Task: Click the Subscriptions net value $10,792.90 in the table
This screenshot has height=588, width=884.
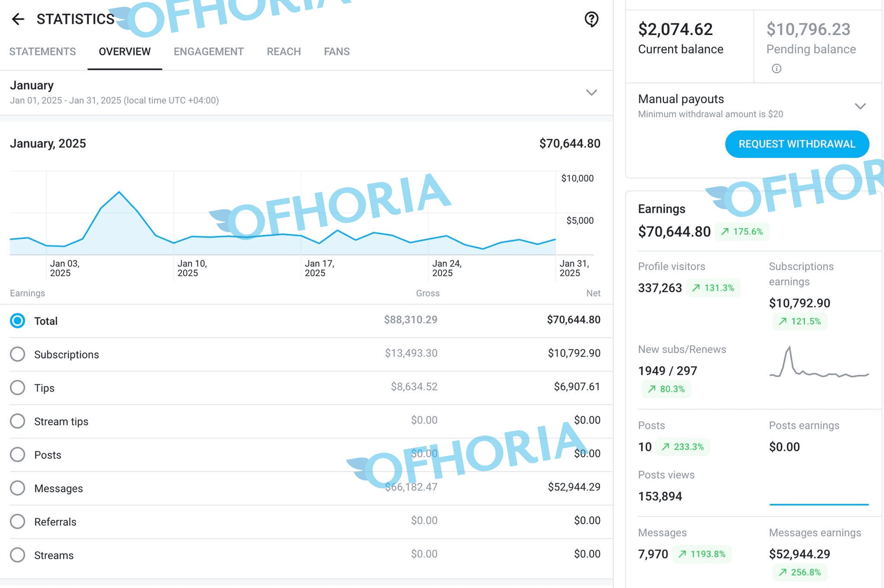Action: tap(574, 353)
